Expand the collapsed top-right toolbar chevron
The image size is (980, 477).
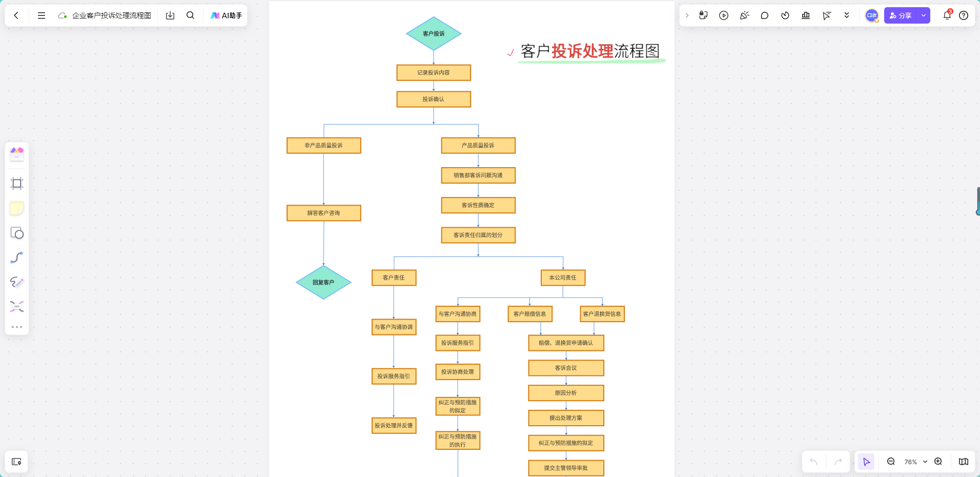coord(687,15)
